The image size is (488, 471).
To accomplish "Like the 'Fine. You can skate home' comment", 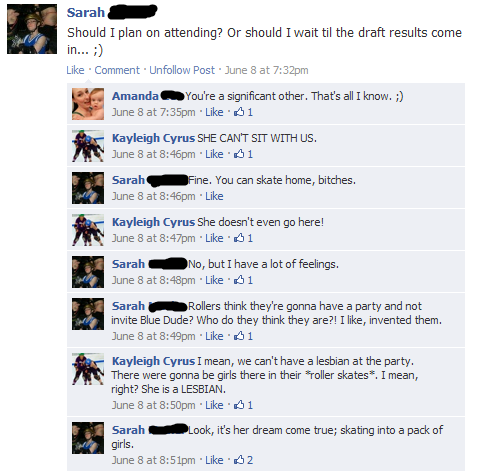I will [x=214, y=196].
